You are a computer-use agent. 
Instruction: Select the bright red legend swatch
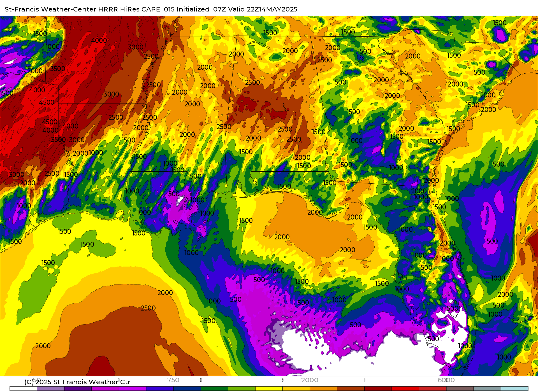click(405, 389)
